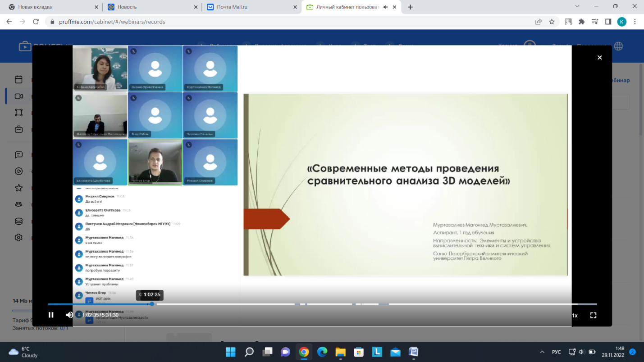This screenshot has width=644, height=362.
Task: Click the page vertical scrollbar
Action: (x=641, y=99)
